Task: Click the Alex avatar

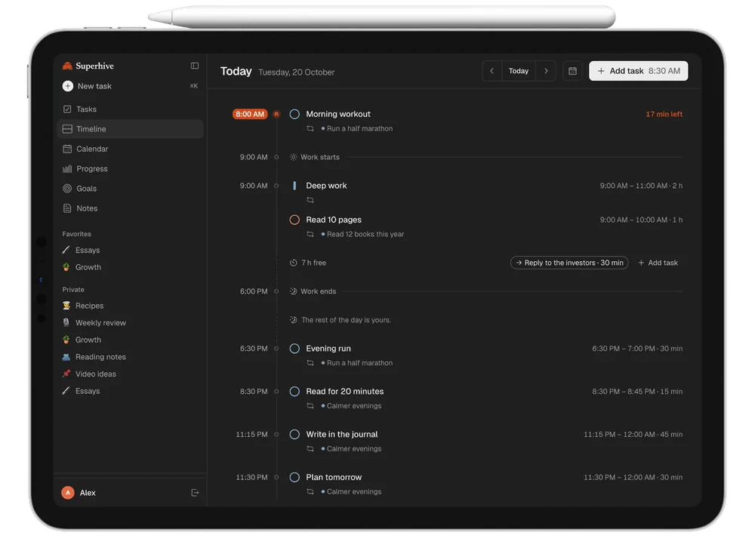Action: coord(68,493)
